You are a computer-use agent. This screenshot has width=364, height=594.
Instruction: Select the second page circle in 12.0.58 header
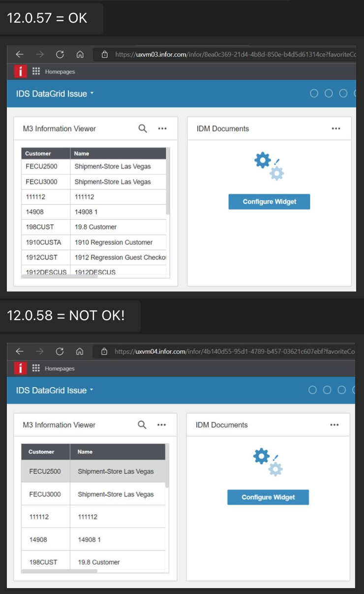click(328, 390)
